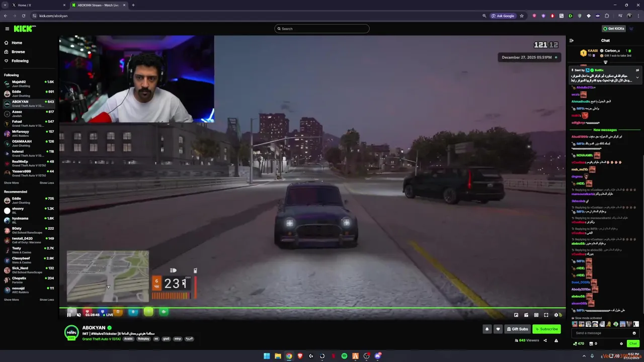Click the Gift Subs button
This screenshot has height=362, width=644.
click(518, 329)
